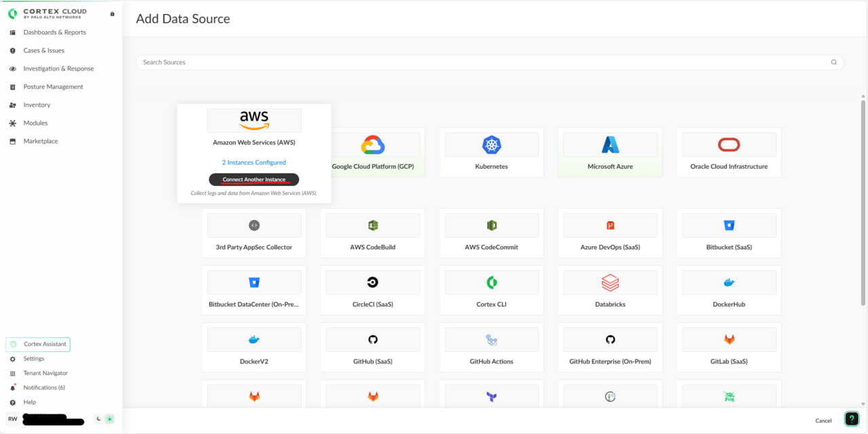
Task: Click the RW user avatar
Action: pyautogui.click(x=13, y=419)
